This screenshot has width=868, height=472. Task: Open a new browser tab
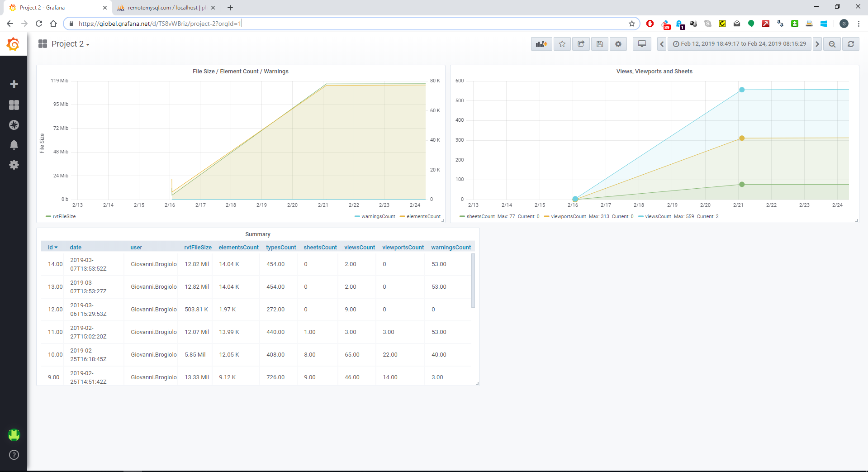[230, 8]
